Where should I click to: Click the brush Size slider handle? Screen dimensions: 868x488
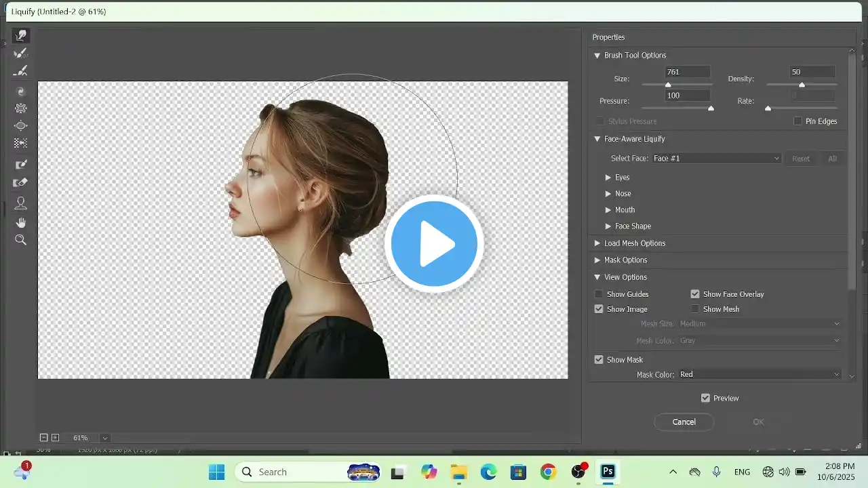[x=668, y=85]
